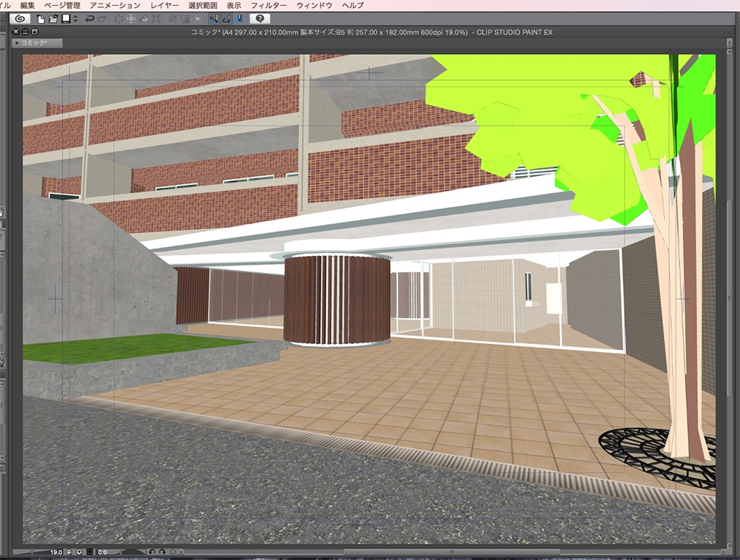Open Help via the question mark icon

260,20
